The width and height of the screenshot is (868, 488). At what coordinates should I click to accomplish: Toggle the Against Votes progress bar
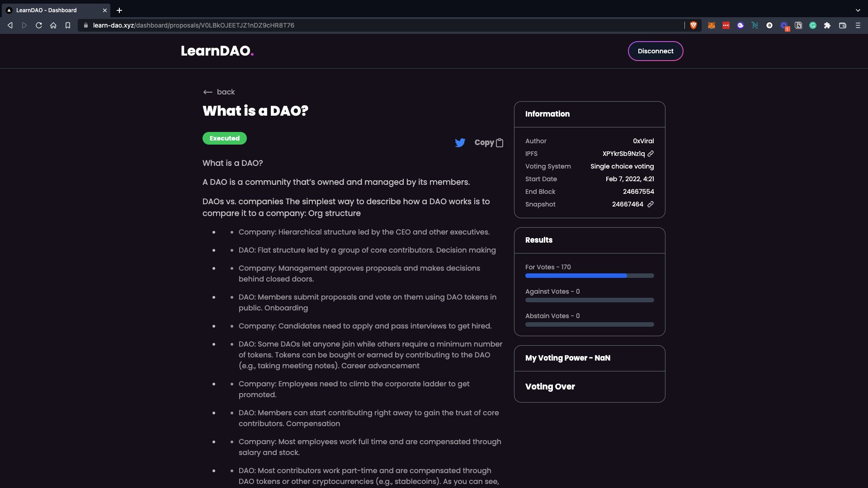click(590, 300)
